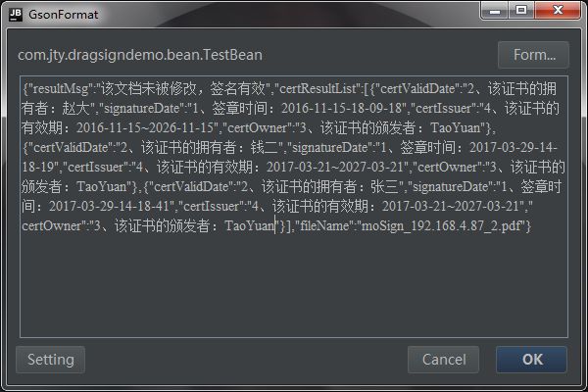Confirm with the OK button
Image resolution: width=588 pixels, height=392 pixels.
pyautogui.click(x=532, y=360)
